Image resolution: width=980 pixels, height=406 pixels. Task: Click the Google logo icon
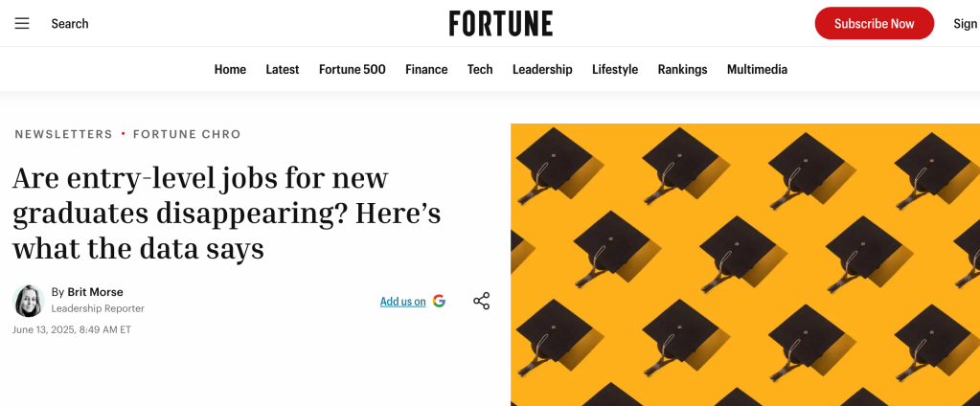(439, 301)
